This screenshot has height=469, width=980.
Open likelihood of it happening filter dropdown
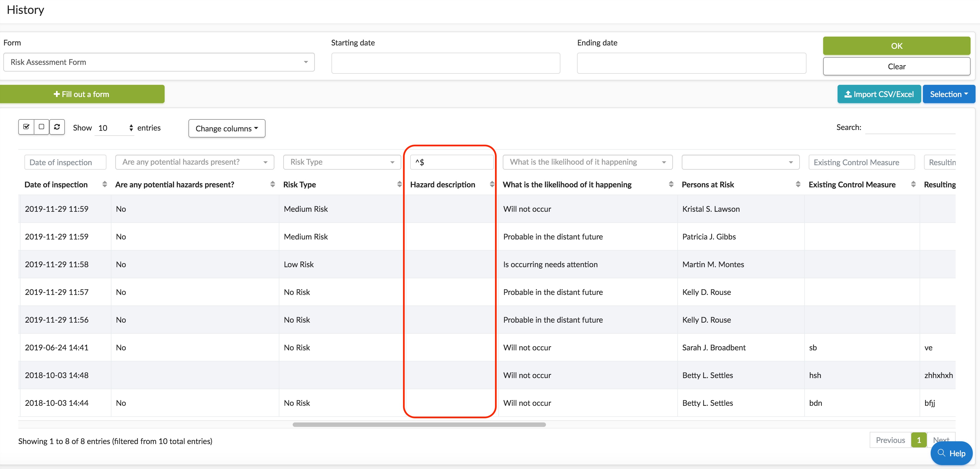[x=587, y=162]
